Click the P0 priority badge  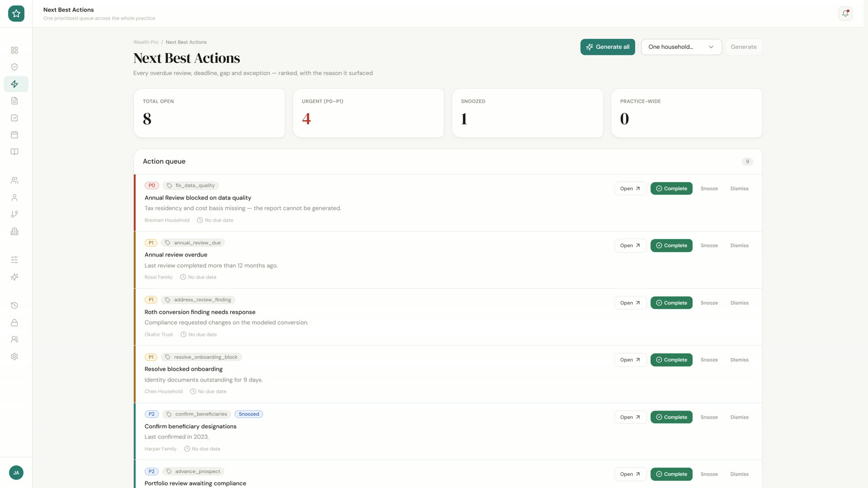click(x=152, y=185)
